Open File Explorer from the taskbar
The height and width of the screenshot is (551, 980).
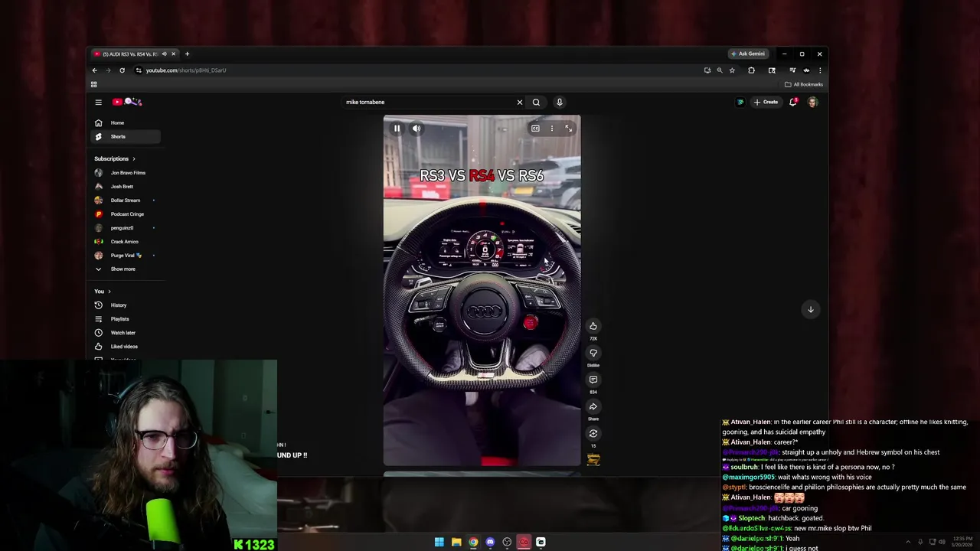pyautogui.click(x=456, y=542)
